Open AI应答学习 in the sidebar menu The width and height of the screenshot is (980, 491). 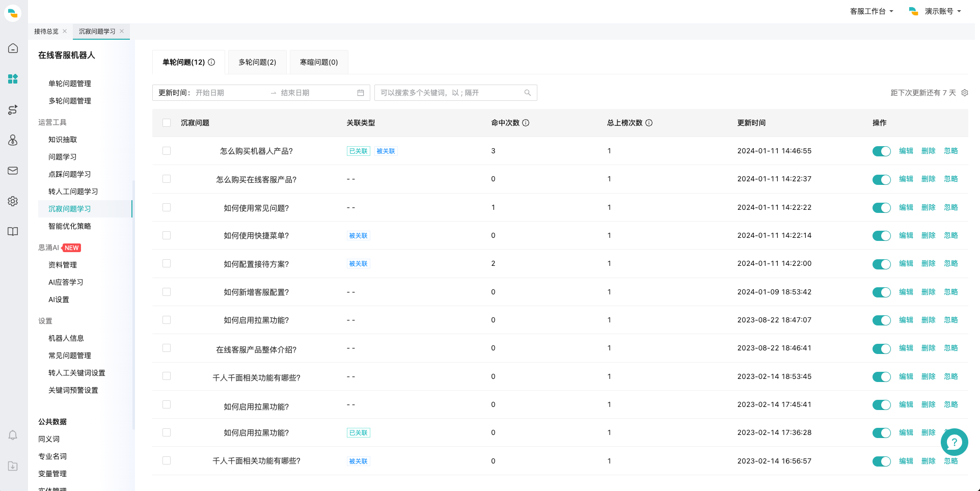[x=66, y=282]
